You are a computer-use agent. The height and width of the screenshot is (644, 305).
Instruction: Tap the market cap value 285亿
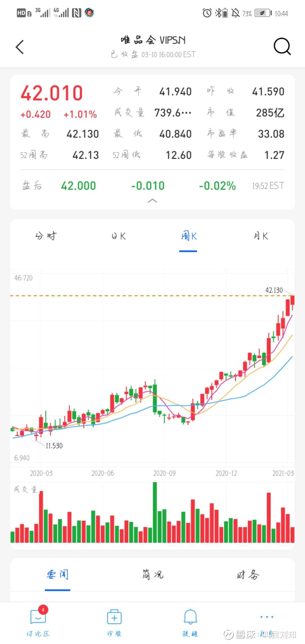tap(270, 113)
